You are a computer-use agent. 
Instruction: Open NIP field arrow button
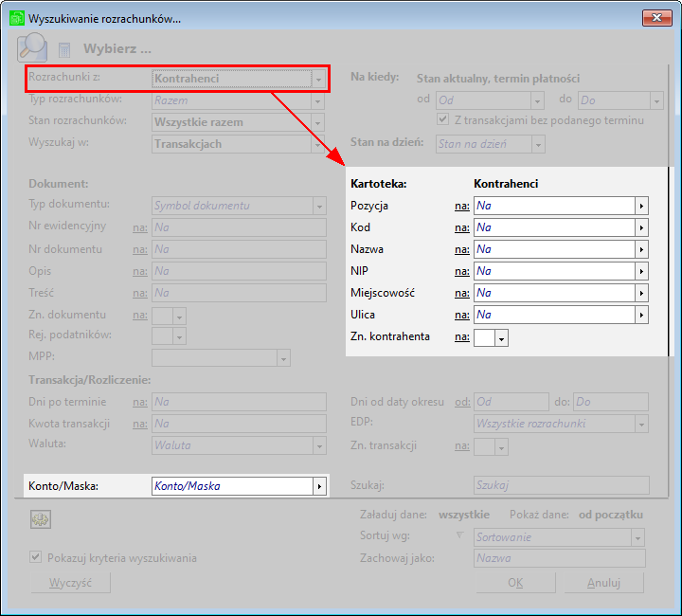[641, 271]
